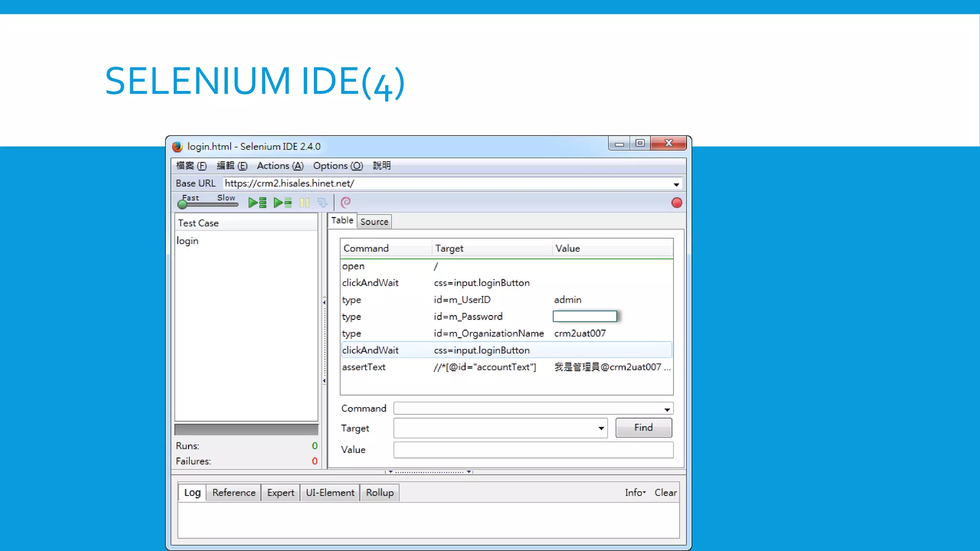Select the Expert tab
980x551 pixels.
tap(280, 493)
